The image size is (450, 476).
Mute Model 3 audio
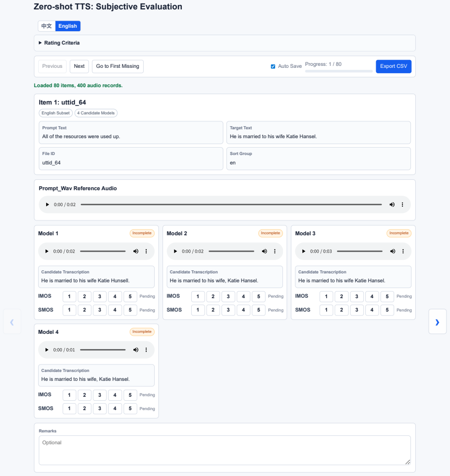(393, 251)
